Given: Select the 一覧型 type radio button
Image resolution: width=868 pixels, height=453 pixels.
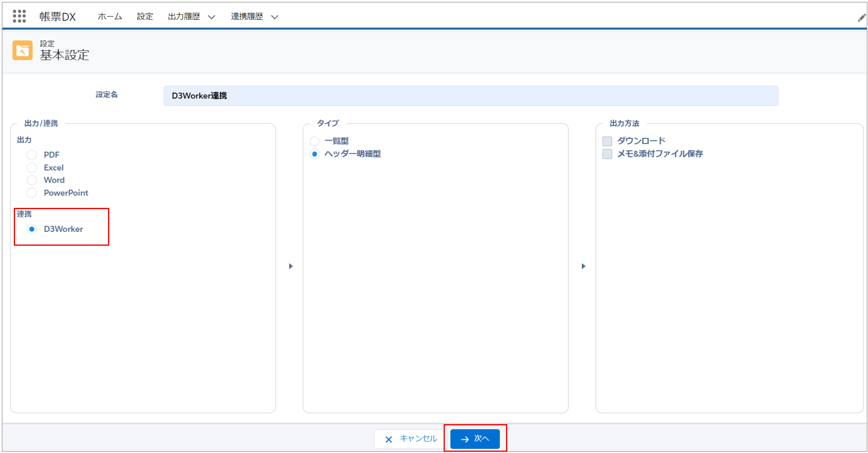Looking at the screenshot, I should 314,141.
